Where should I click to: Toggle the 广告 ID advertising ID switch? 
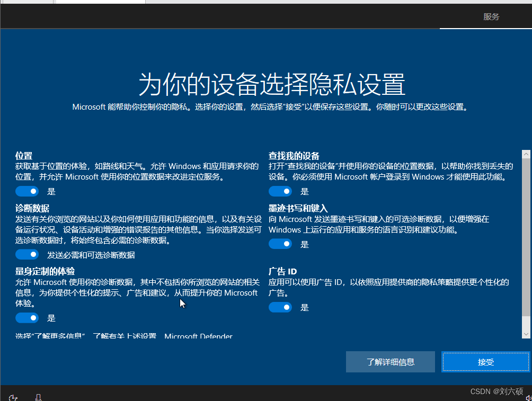pos(280,307)
